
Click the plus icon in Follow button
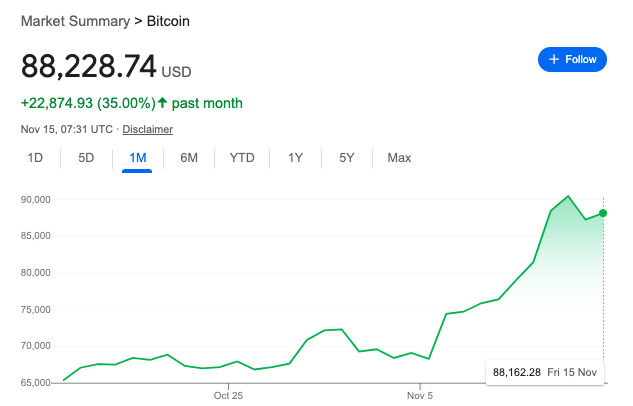(x=553, y=59)
